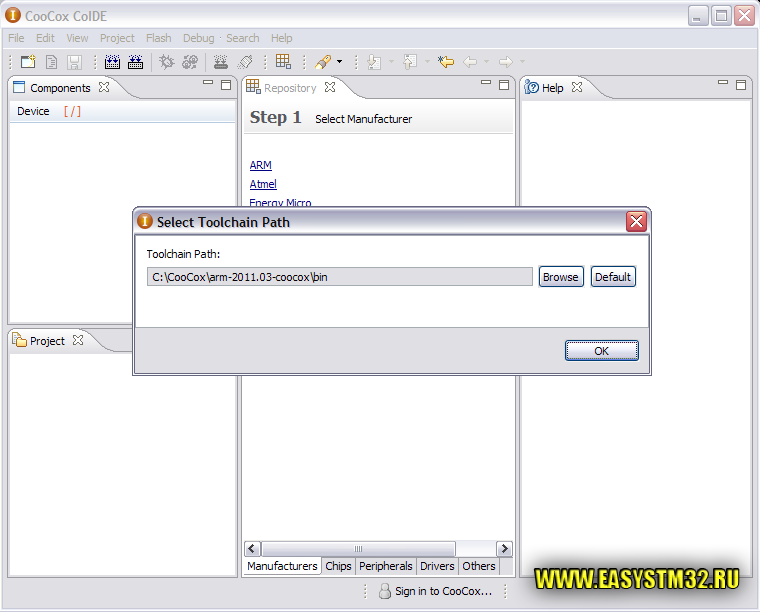Minimize the Repository panel
The height and width of the screenshot is (612, 760).
(x=486, y=82)
